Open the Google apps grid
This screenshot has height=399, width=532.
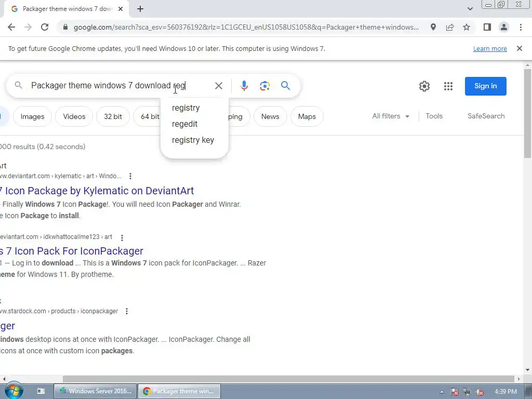pyautogui.click(x=448, y=86)
